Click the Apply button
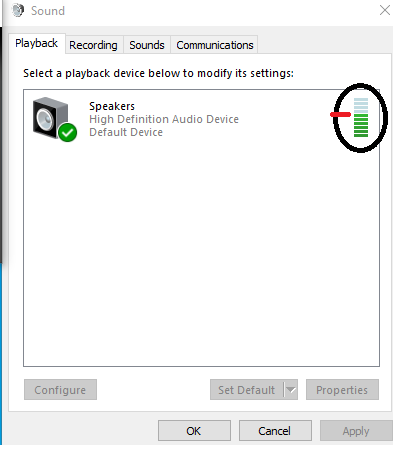This screenshot has height=460, width=393. point(356,431)
